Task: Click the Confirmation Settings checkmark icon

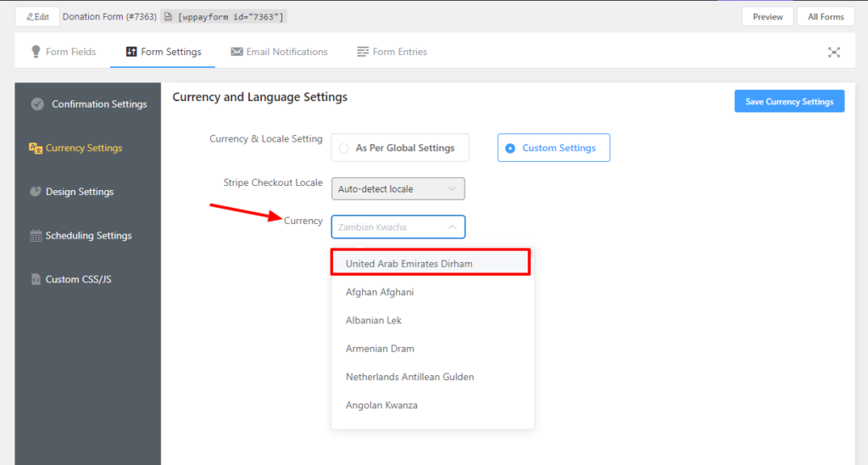Action: [x=37, y=104]
